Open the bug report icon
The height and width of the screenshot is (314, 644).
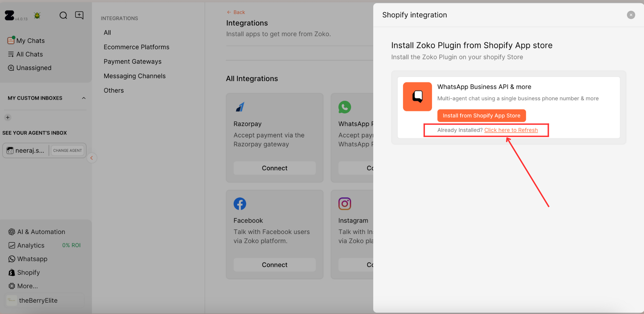pos(37,15)
